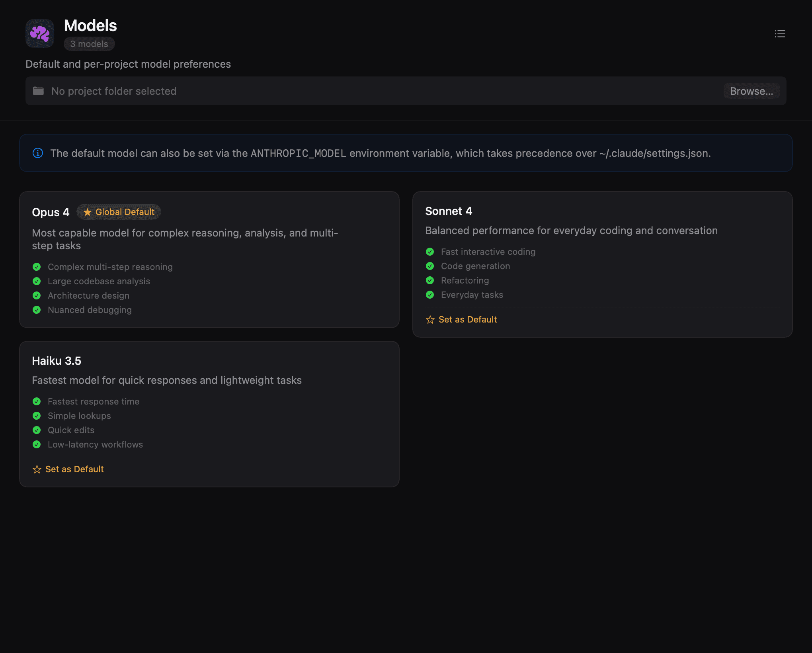This screenshot has height=653, width=812.
Task: Click green check beside Nuanced debugging
Action: click(37, 310)
